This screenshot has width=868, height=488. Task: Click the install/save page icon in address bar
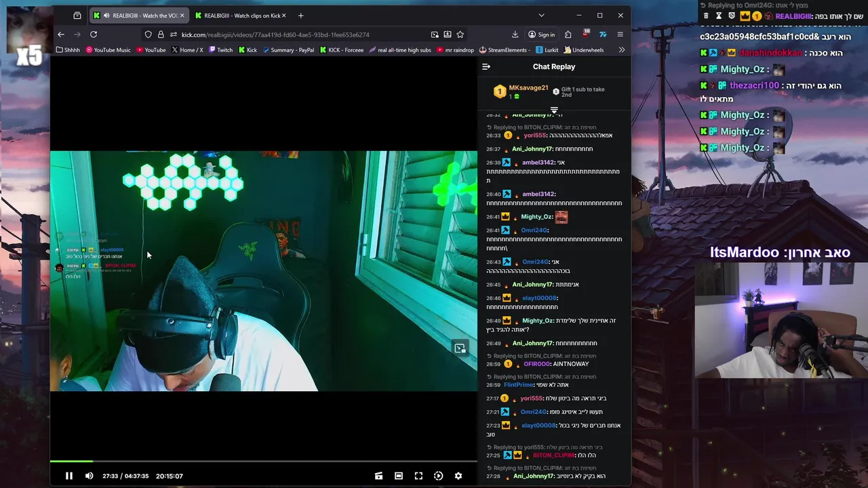[448, 35]
